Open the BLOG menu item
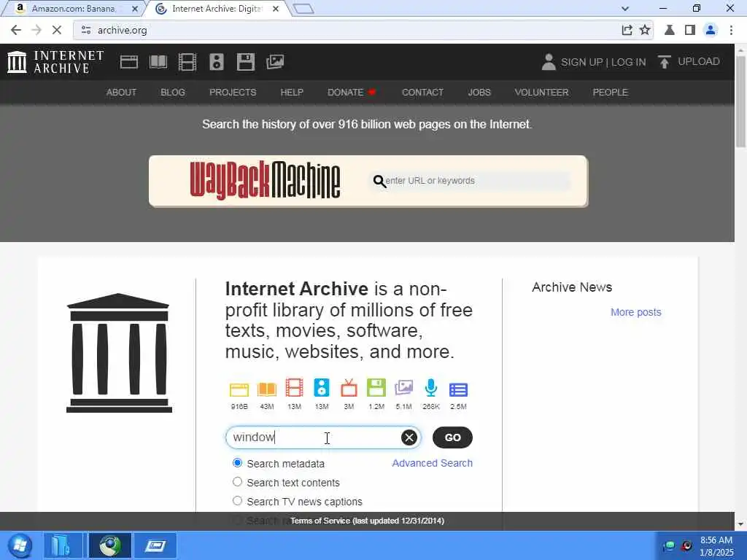Image resolution: width=747 pixels, height=560 pixels. click(172, 93)
